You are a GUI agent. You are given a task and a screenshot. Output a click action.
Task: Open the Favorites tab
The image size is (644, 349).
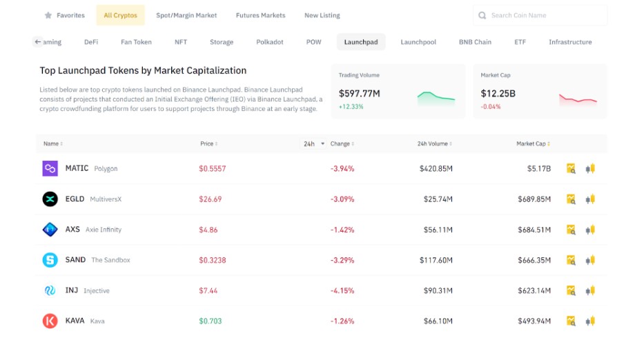tap(64, 15)
